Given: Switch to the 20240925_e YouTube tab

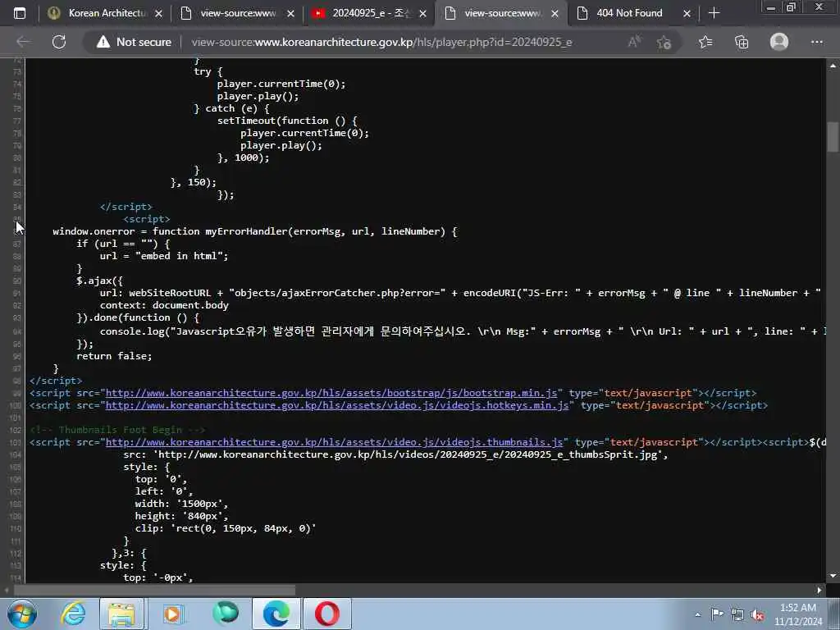Looking at the screenshot, I should pos(370,13).
